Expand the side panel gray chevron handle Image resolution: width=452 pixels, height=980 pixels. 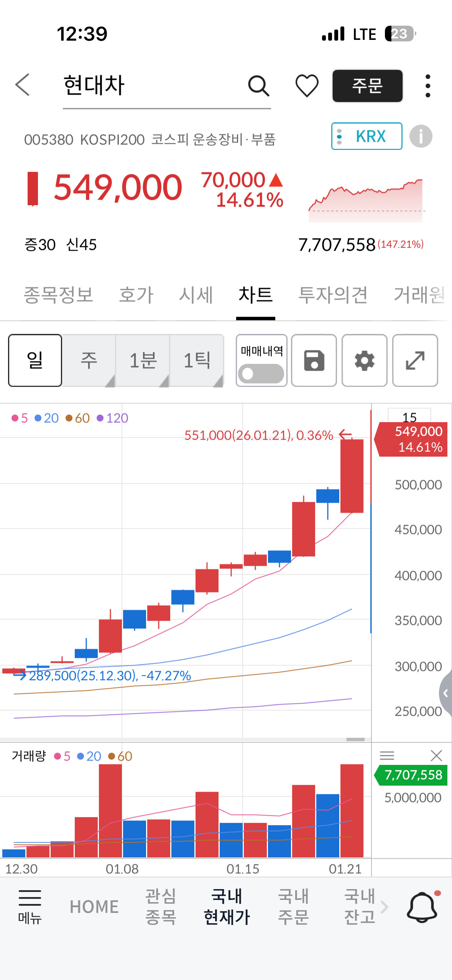(445, 693)
